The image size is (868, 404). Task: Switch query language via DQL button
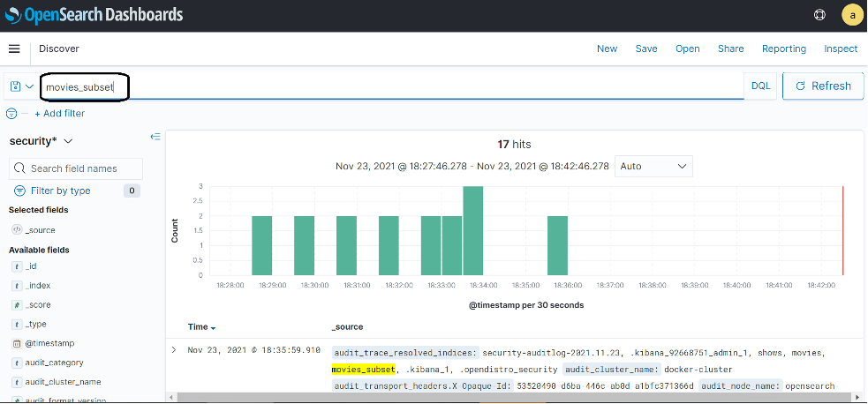[760, 86]
